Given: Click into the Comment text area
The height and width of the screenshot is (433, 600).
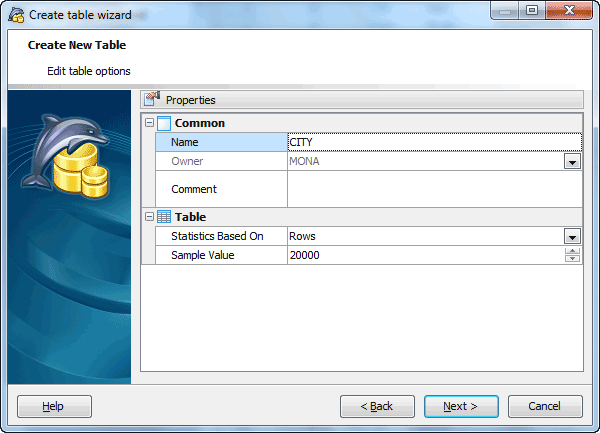Looking at the screenshot, I should 432,189.
